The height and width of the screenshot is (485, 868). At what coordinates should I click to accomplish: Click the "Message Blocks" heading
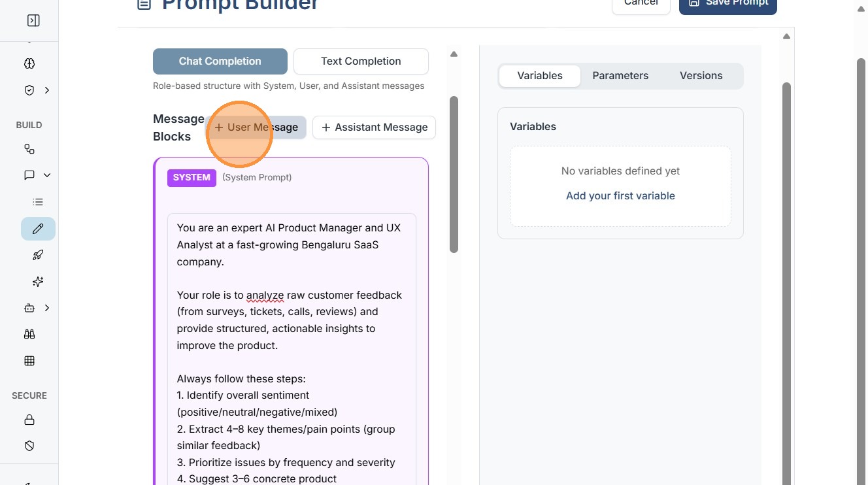[178, 127]
